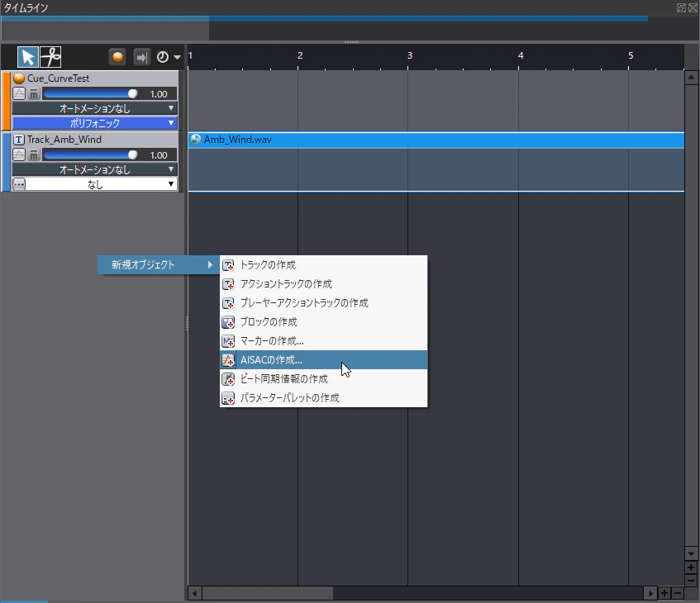Adjust the Cue_CurveTest volume slider
700x603 pixels.
point(91,93)
